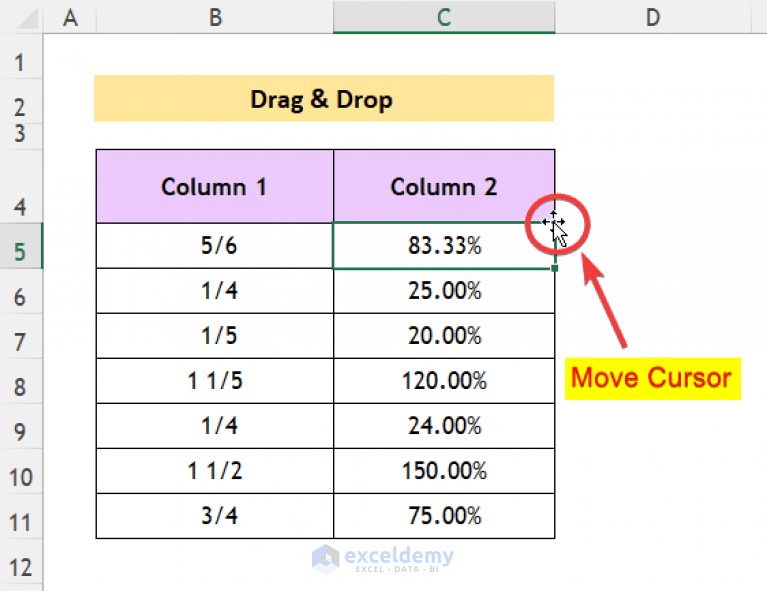Viewport: 767px width, 591px height.
Task: Click the 'Drag & Drop' title cell
Action: click(324, 98)
